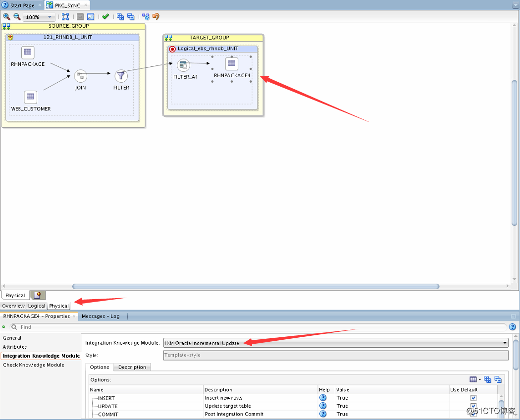Screen dimensions: 520x420
Task: Toggle Use Default for INSERT
Action: tap(473, 398)
